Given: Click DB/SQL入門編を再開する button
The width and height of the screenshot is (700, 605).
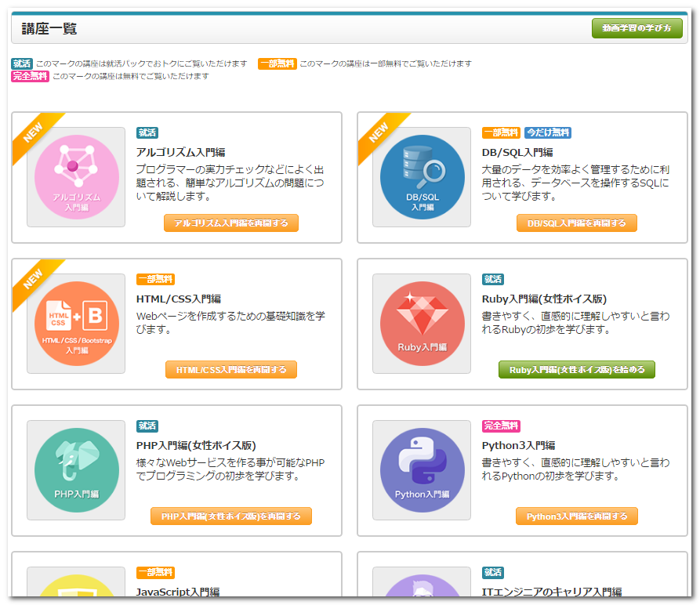Looking at the screenshot, I should pyautogui.click(x=576, y=223).
